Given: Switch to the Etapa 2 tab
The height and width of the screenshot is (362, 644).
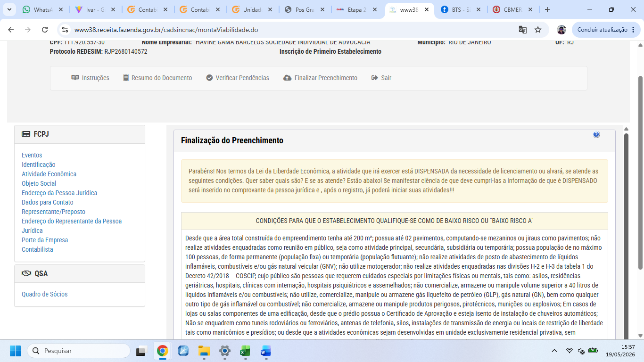Looking at the screenshot, I should coord(357,9).
